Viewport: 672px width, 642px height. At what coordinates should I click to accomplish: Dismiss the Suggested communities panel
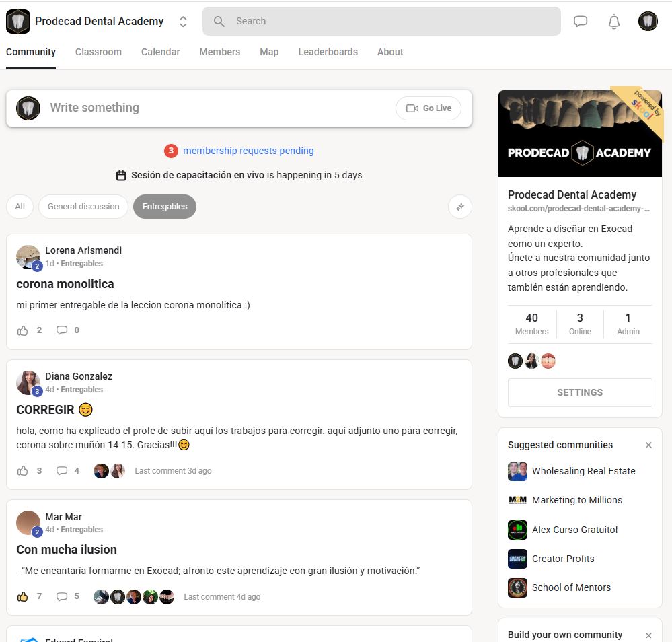[x=648, y=445]
